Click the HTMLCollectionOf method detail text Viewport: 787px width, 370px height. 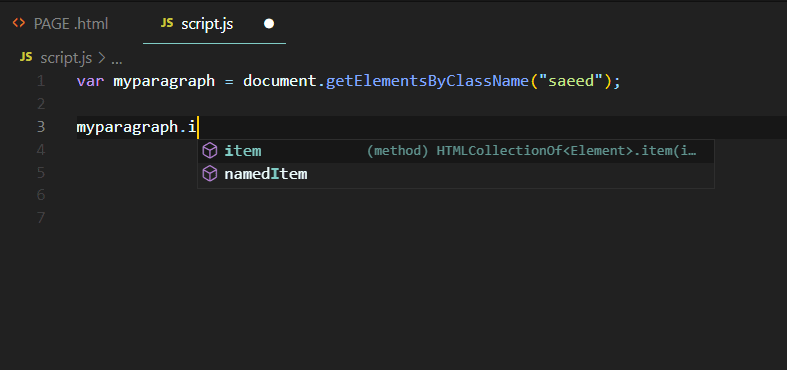[x=532, y=151]
